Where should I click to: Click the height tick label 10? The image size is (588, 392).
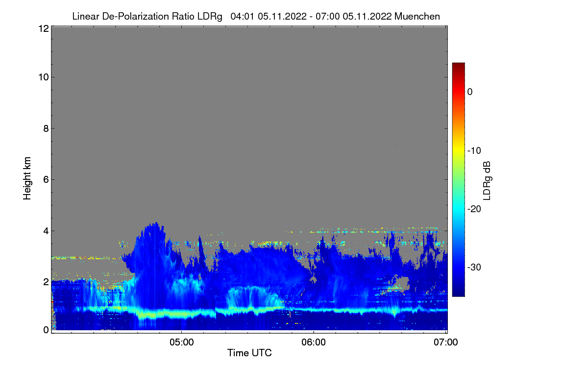43,77
